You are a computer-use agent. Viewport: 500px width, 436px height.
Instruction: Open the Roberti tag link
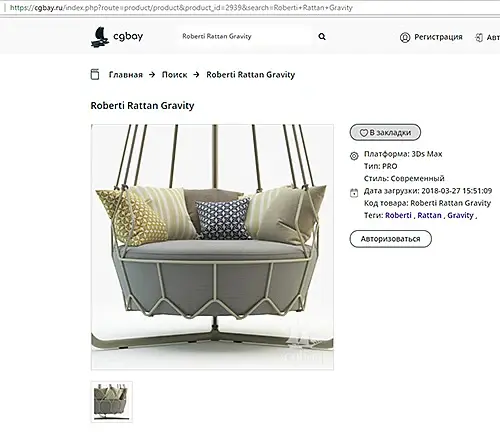[x=398, y=215]
